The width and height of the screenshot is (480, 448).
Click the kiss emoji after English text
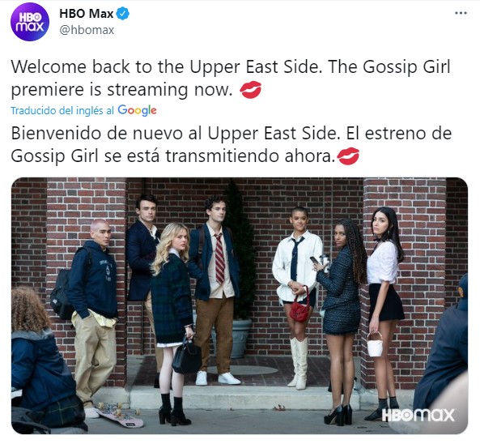point(250,90)
